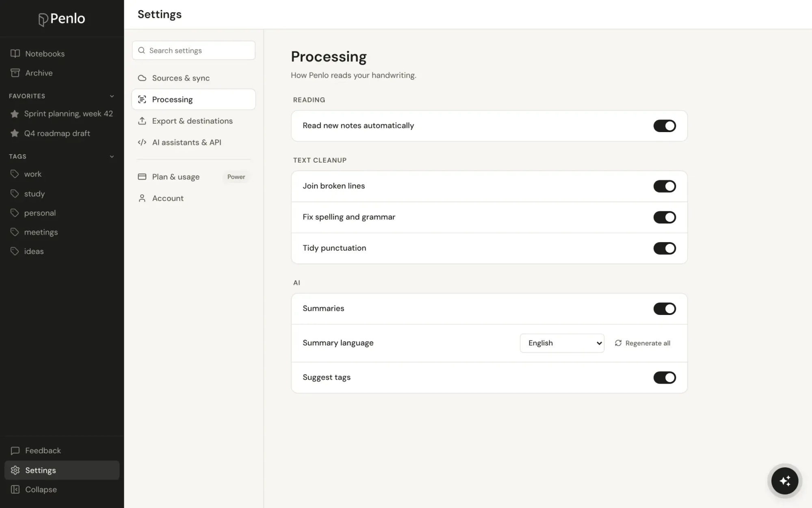Viewport: 812px width, 508px height.
Task: Click tag icon next to meetings
Action: (x=15, y=232)
